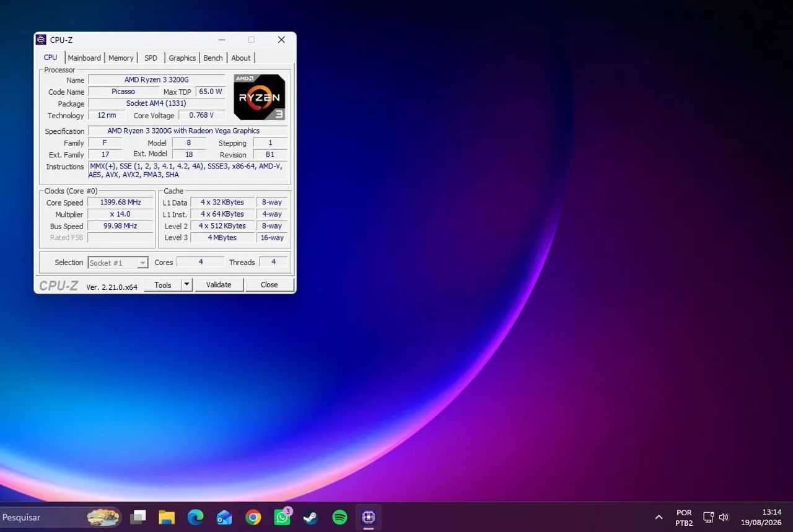Click the Level 3 16-way value

[x=272, y=238]
